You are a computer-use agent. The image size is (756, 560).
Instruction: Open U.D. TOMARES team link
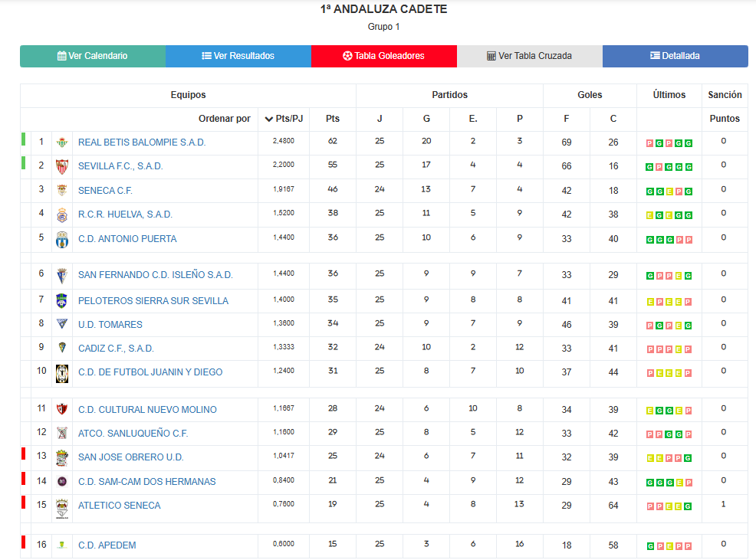110,325
